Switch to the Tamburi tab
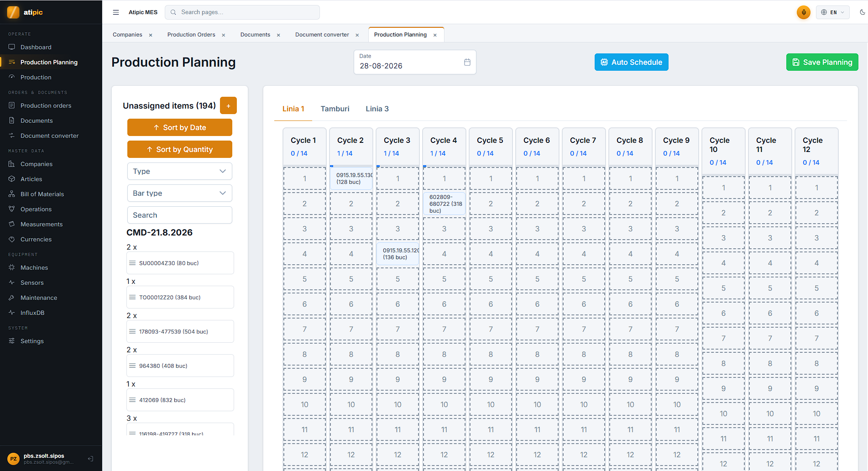This screenshot has height=471, width=868. (x=335, y=109)
